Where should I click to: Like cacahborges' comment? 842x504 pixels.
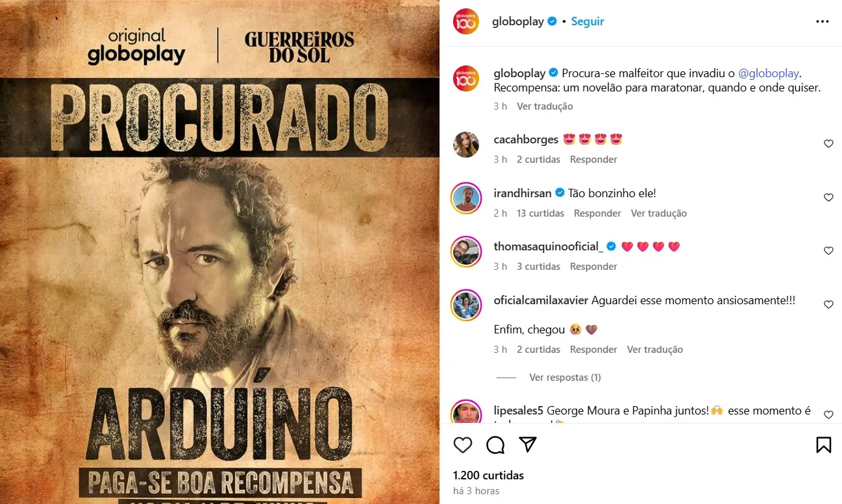(x=828, y=144)
